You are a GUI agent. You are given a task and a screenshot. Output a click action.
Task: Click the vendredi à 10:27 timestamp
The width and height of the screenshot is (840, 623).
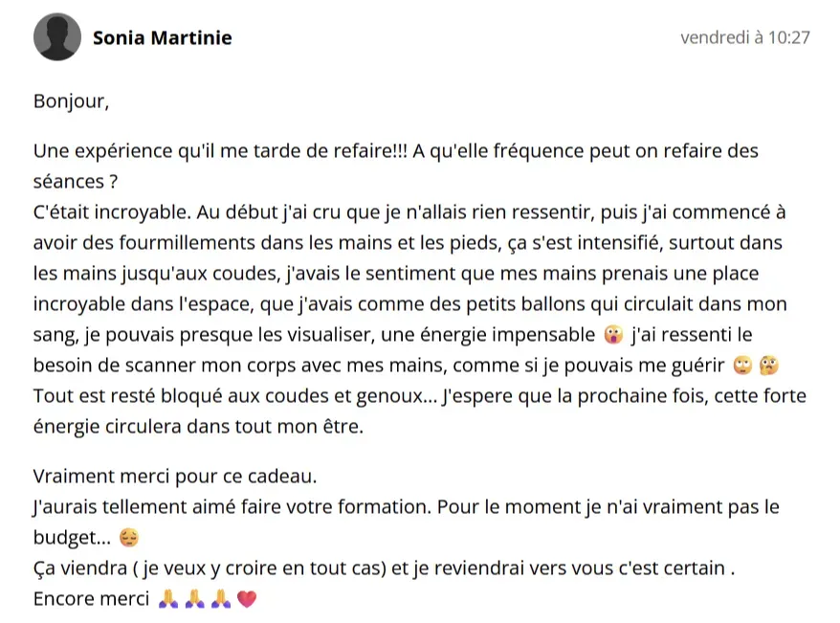(x=745, y=37)
